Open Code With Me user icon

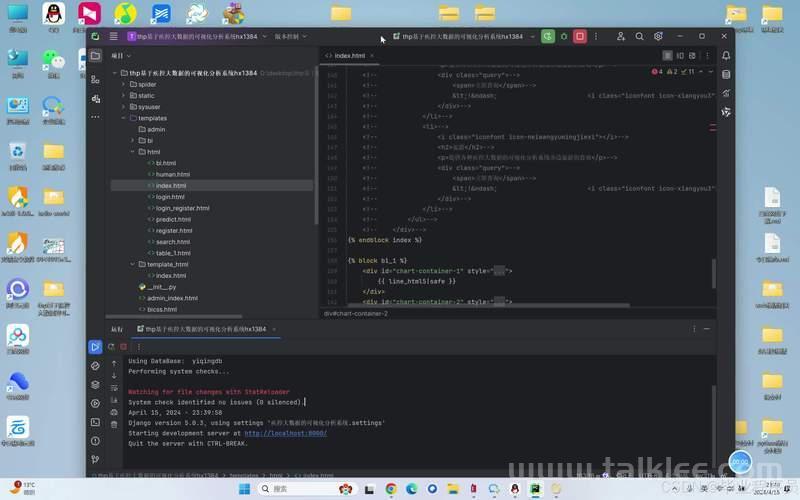tap(620, 36)
